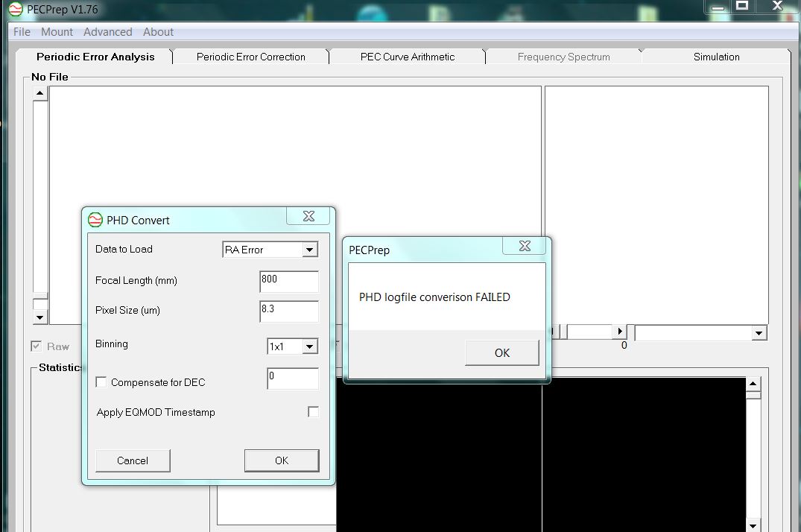Go to the Simulation tab
This screenshot has height=532, width=801.
(x=716, y=57)
